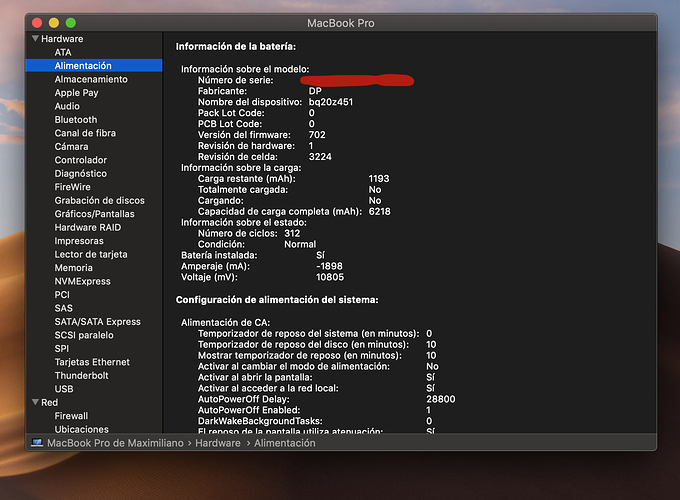Screen dimensions: 680x500
Task: Open Gráficos/Pantallas in the sidebar
Action: pos(95,213)
